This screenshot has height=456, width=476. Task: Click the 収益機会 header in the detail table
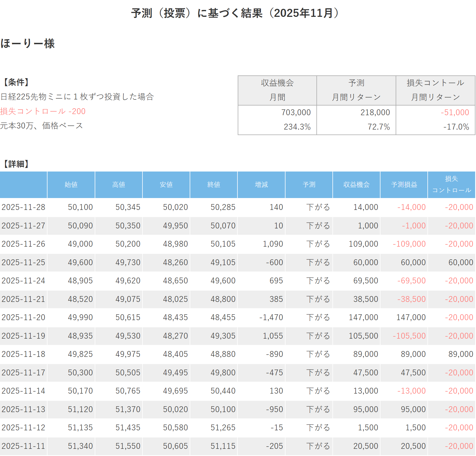(356, 184)
